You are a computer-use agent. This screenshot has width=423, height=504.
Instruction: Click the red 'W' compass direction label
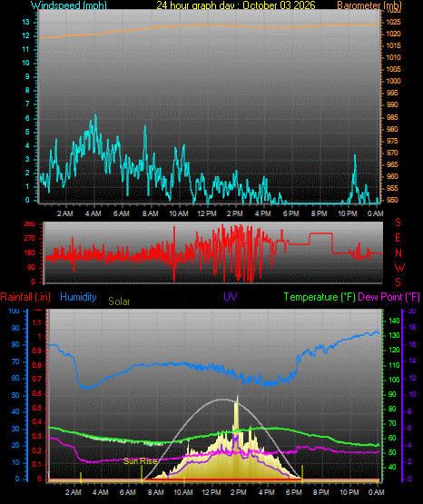pyautogui.click(x=399, y=267)
